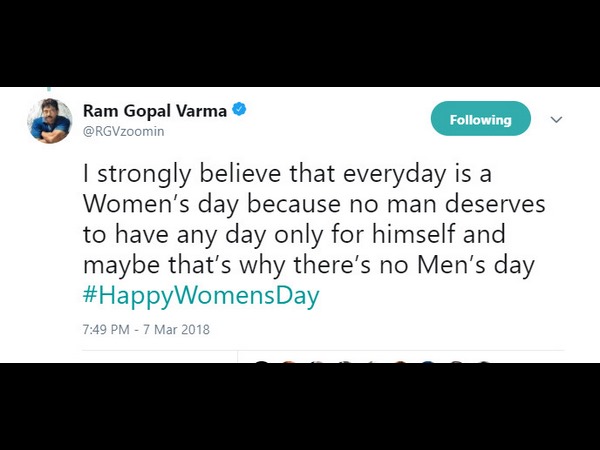Open the #HappyWomensDay hashtag
Screen dimensions: 600x450
click(x=201, y=295)
